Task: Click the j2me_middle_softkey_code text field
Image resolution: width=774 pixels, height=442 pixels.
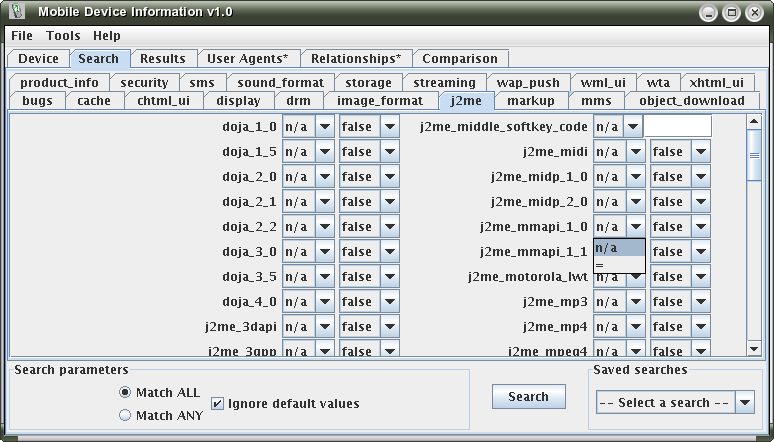Action: point(677,127)
